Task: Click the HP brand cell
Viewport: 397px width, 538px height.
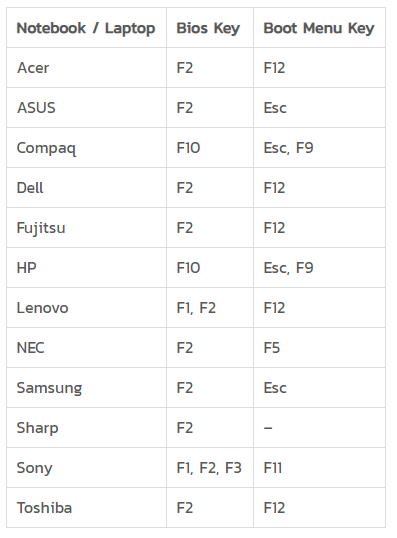Action: [86, 268]
